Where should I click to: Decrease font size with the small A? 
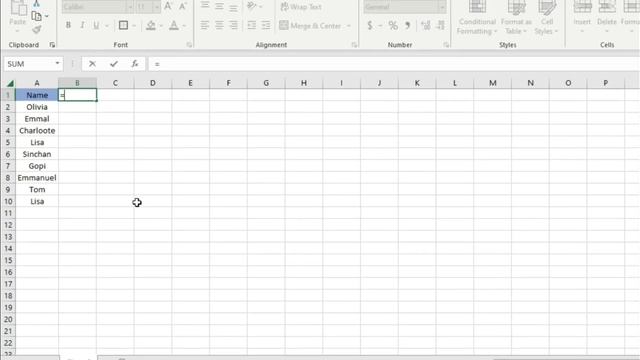[182, 6]
